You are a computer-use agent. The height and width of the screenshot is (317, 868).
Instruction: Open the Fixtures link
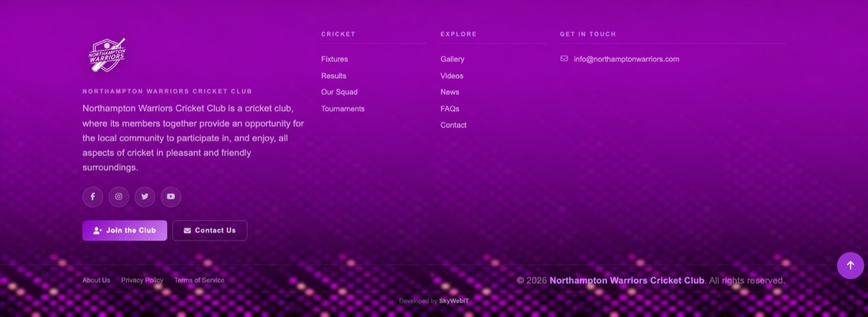[x=334, y=59]
